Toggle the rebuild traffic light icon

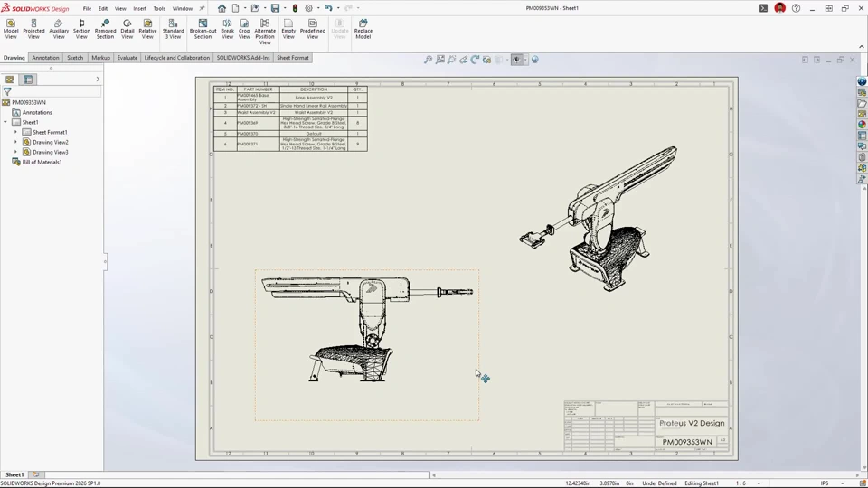pos(295,8)
